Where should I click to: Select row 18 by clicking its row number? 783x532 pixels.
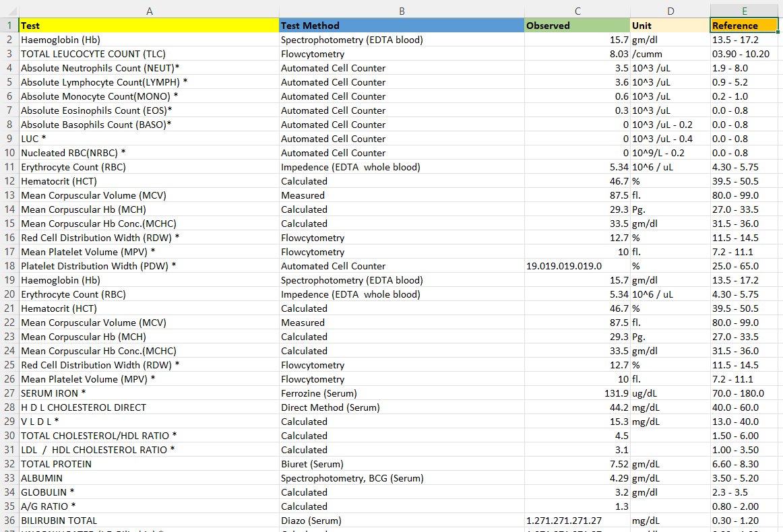(9, 265)
